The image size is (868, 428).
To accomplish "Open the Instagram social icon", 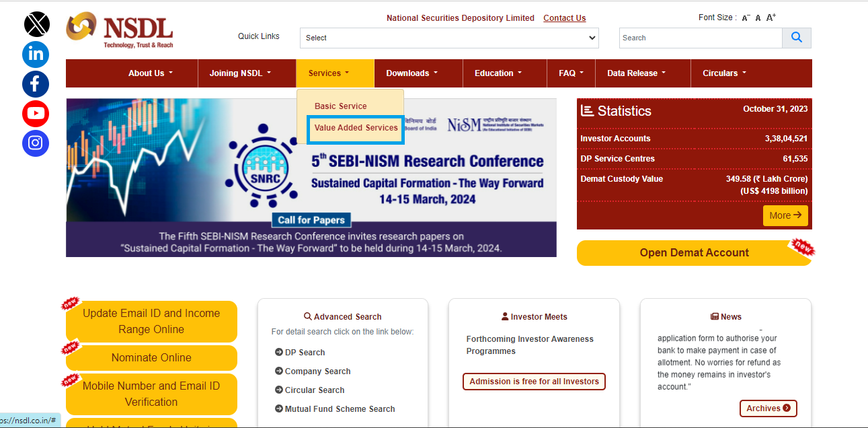I will tap(36, 143).
